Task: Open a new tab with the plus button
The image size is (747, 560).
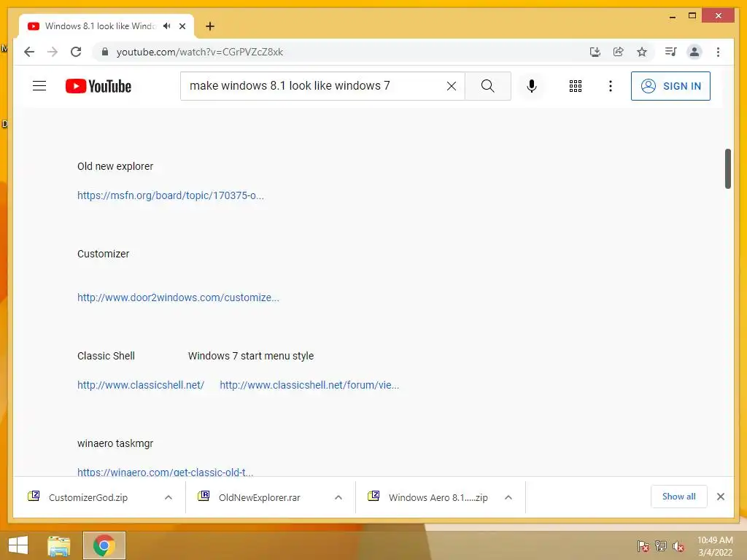Action: (210, 26)
